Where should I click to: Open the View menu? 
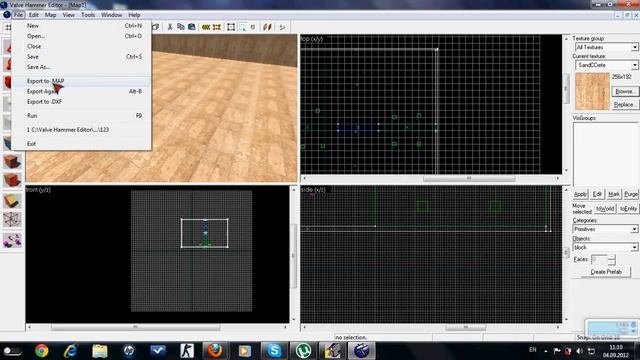69,15
